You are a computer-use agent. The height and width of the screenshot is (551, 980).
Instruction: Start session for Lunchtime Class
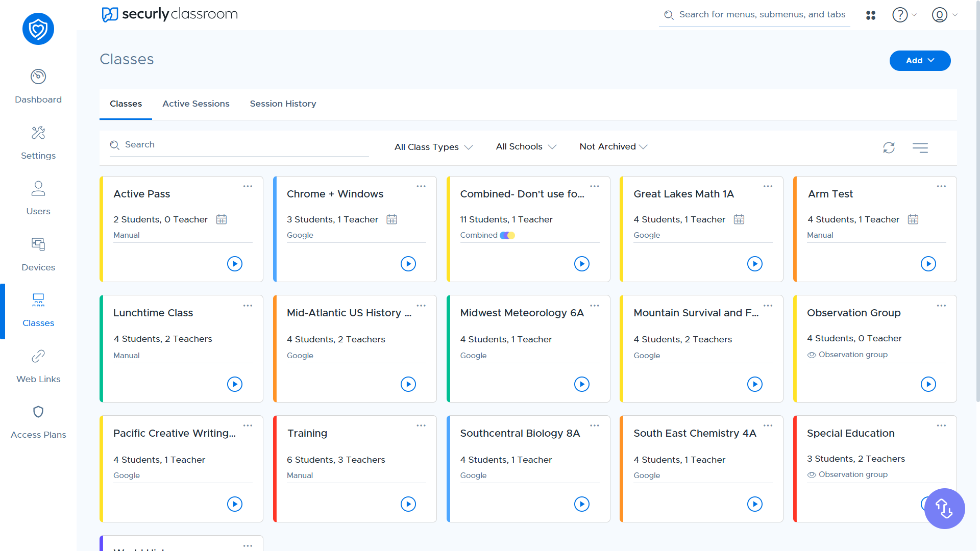[234, 384]
